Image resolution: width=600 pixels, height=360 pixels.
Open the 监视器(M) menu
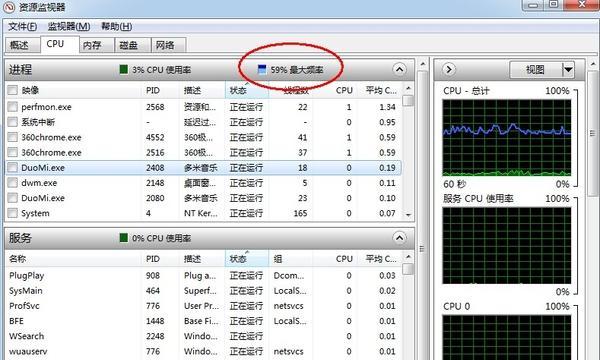pyautogui.click(x=69, y=26)
